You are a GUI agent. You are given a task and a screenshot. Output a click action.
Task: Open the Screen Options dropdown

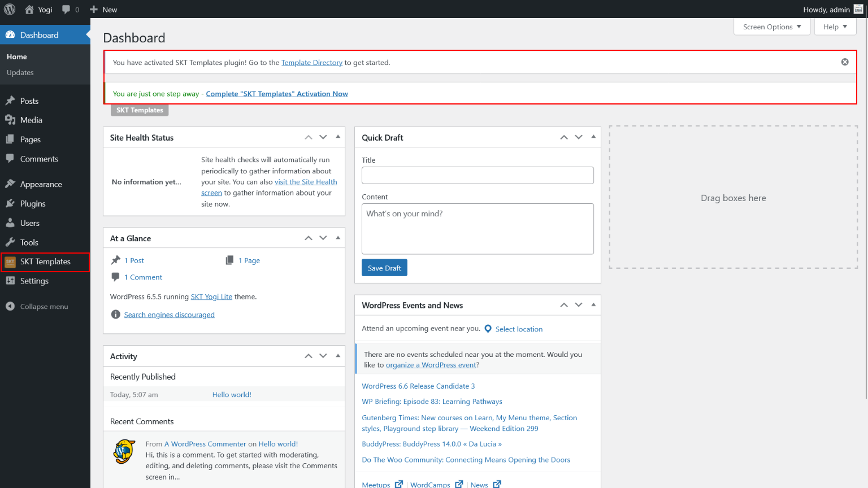pos(772,27)
